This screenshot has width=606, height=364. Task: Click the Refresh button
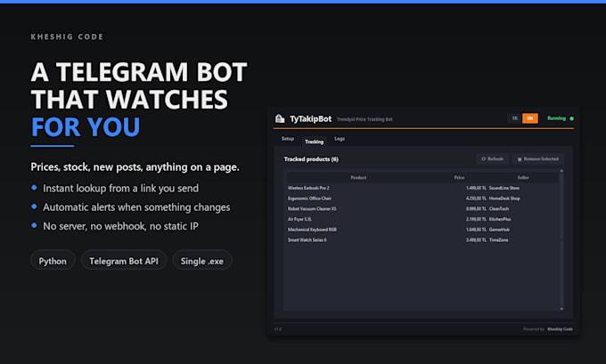pyautogui.click(x=492, y=158)
